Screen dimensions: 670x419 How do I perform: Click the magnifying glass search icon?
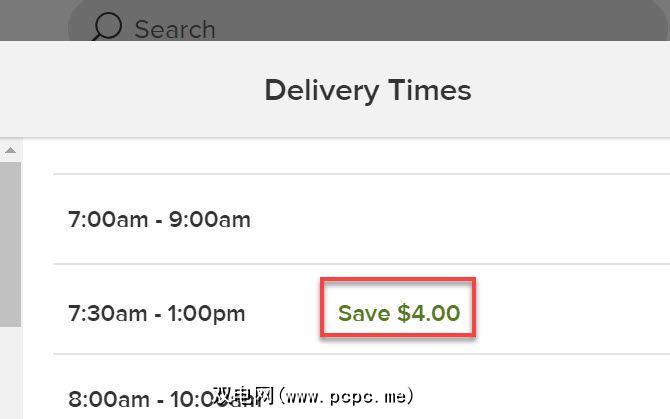point(105,27)
